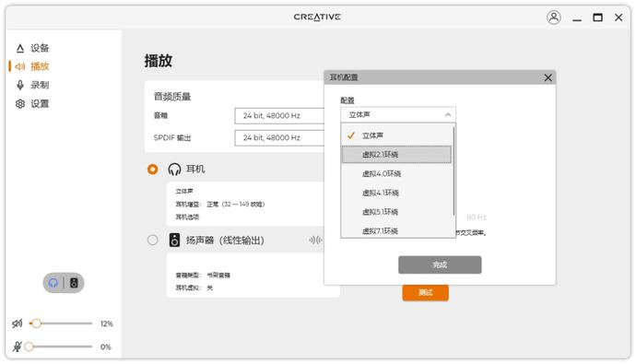The height and width of the screenshot is (364, 636).
Task: Select the 耳机 radio button
Action: [152, 169]
